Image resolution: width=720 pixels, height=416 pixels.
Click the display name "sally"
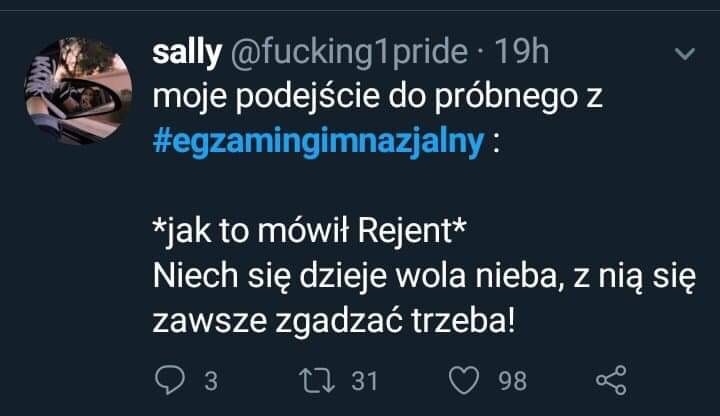[186, 52]
